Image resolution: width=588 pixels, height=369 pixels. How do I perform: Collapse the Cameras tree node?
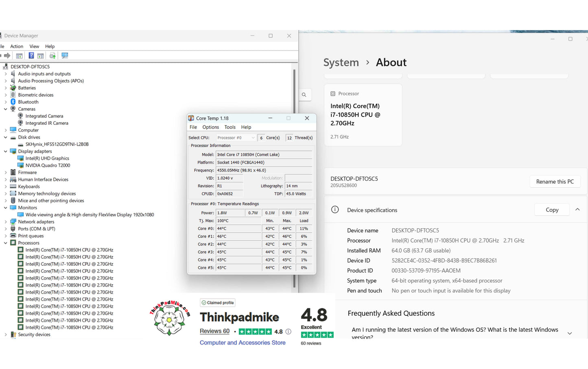6,109
